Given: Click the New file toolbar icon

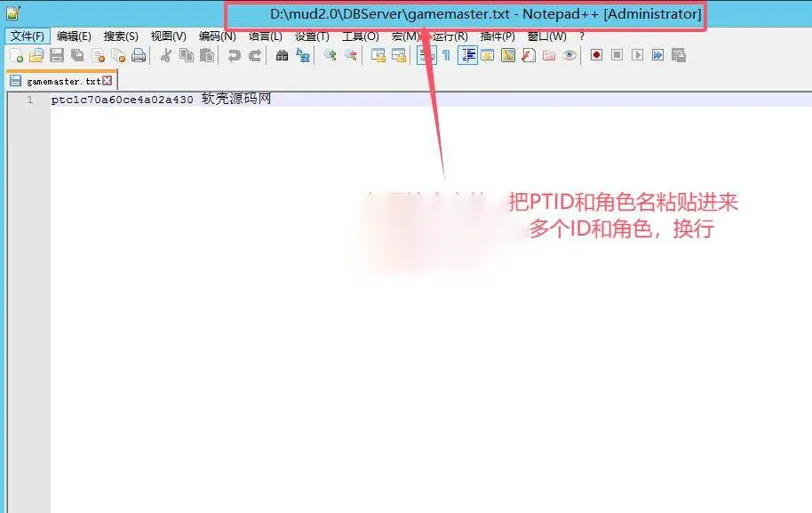Looking at the screenshot, I should tap(16, 55).
